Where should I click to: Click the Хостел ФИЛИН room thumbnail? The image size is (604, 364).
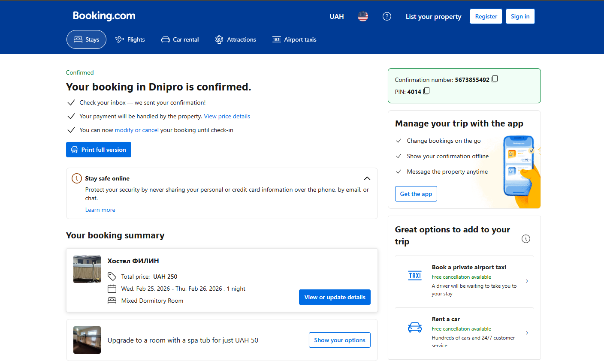point(87,269)
